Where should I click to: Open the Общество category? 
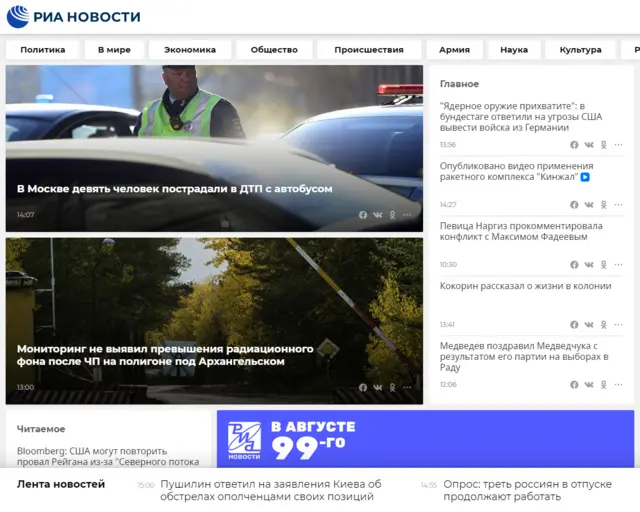coord(274,50)
